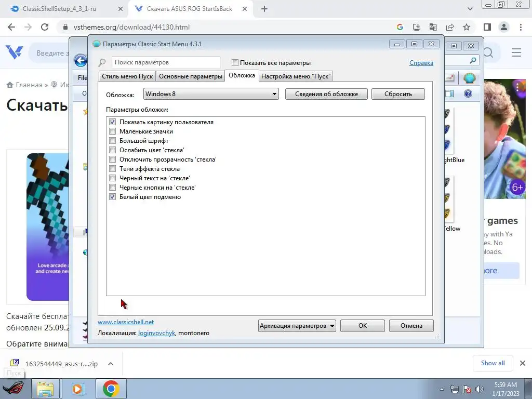Click the zip file icon in the download bar

tap(15, 363)
